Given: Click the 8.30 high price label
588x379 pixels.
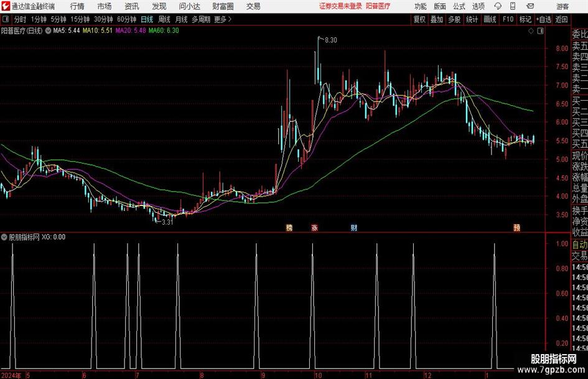Looking at the screenshot, I should [331, 40].
